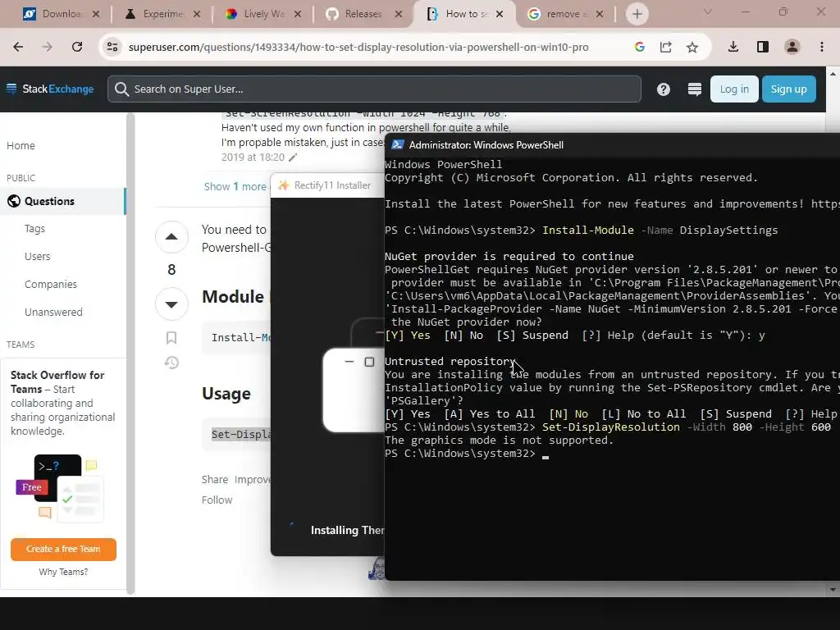Click 'Untrusted repository' text in PowerShell
This screenshot has width=840, height=630.
[450, 362]
